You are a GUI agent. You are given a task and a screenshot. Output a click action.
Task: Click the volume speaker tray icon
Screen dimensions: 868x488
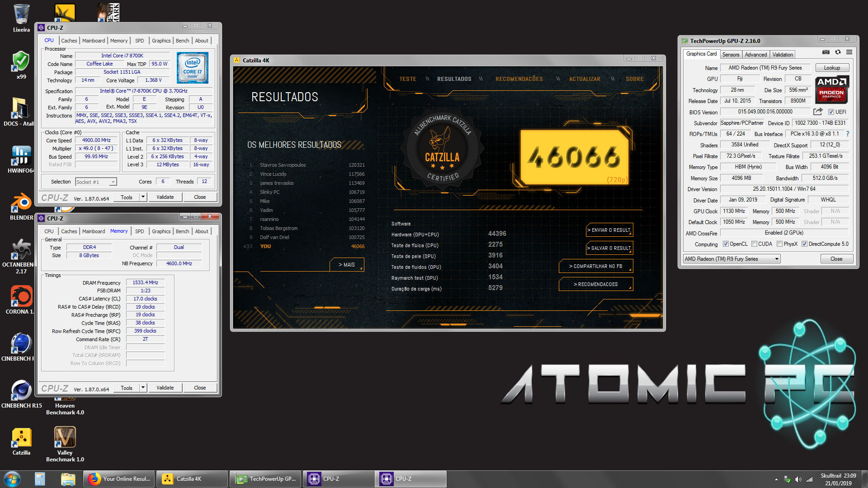(798, 479)
